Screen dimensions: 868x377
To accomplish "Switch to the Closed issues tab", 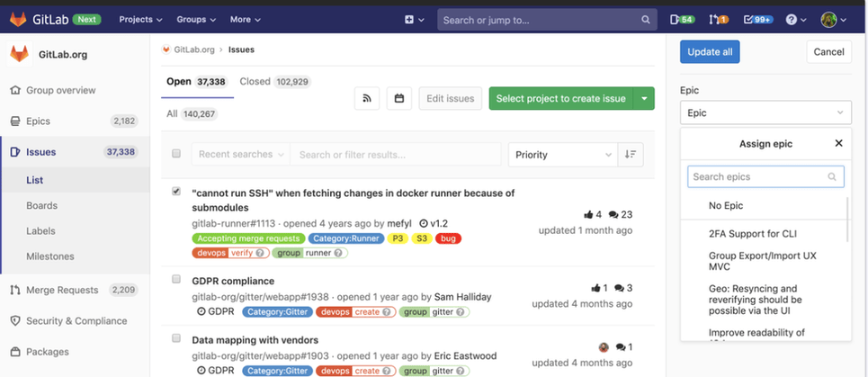I will click(x=273, y=82).
